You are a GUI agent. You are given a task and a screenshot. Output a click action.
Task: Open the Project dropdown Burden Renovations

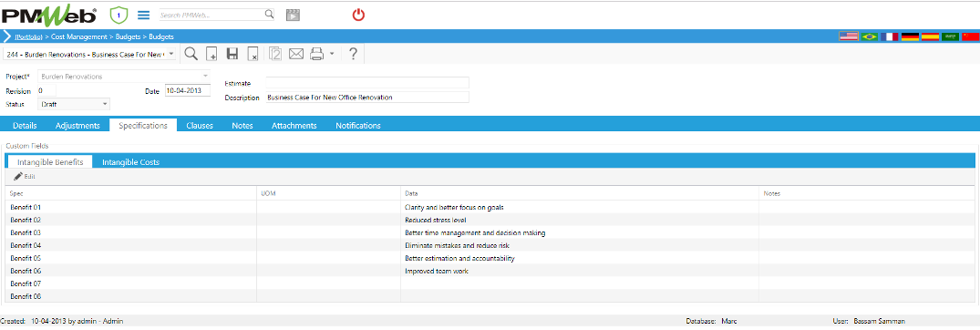click(124, 77)
